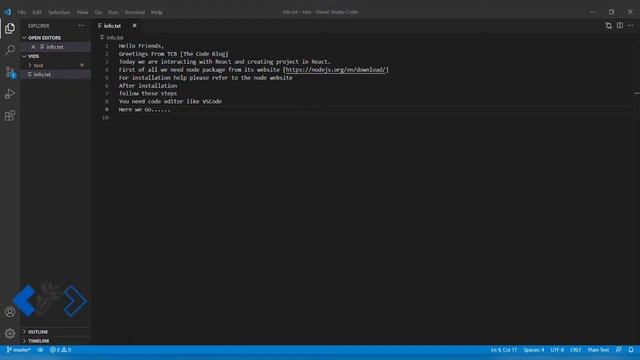
Task: Change CRLF end of line sequence
Action: tap(576, 350)
